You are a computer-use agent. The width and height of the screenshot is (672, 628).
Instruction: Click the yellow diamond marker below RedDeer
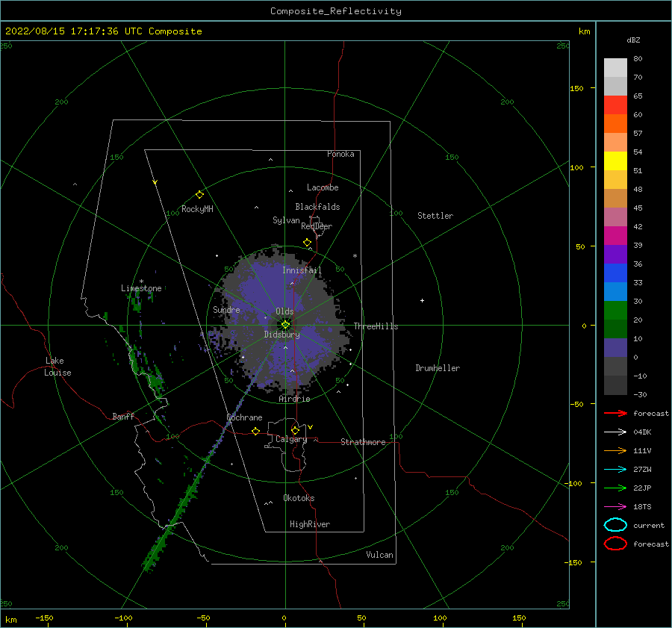coord(307,243)
